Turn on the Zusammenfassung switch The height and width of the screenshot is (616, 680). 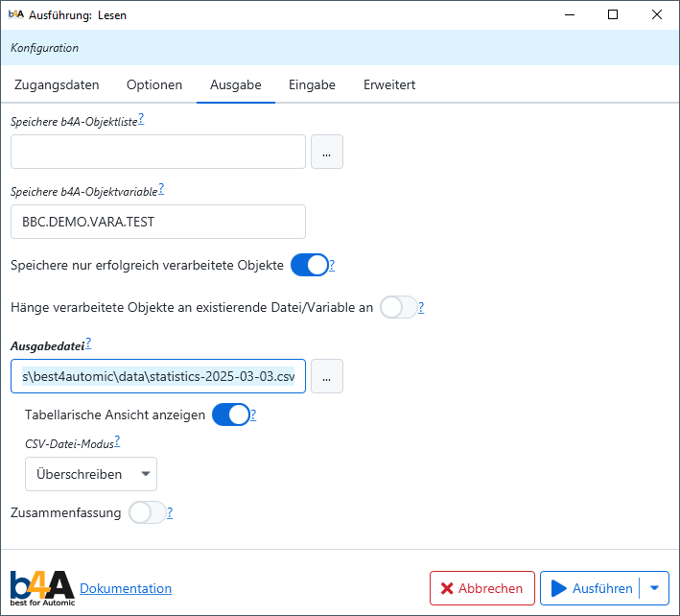[147, 512]
